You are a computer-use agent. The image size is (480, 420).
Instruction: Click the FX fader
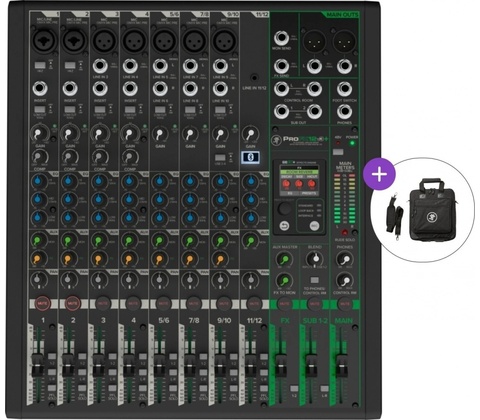point(281,365)
